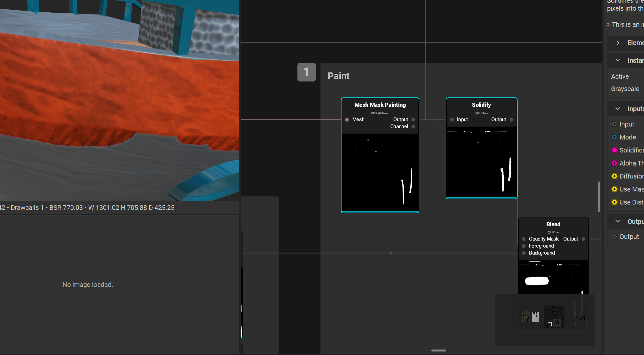Click the Output port on Solidify node
The width and height of the screenshot is (644, 355).
[511, 119]
